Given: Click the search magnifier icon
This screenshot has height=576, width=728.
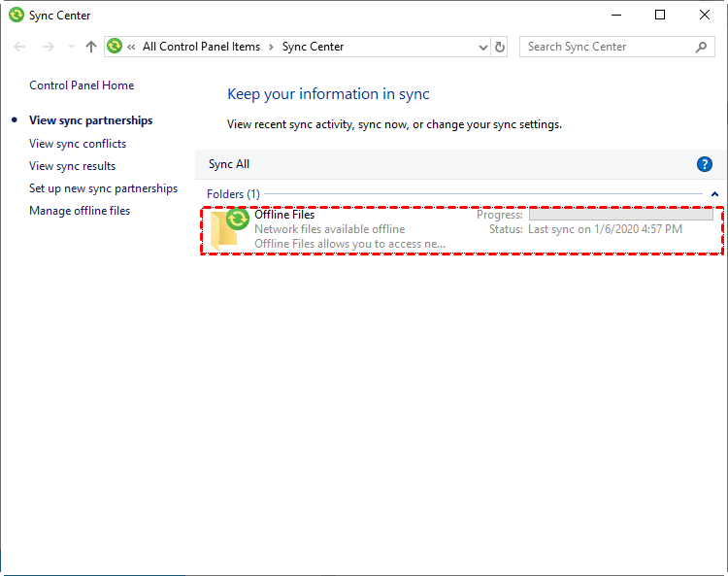Looking at the screenshot, I should [x=701, y=47].
